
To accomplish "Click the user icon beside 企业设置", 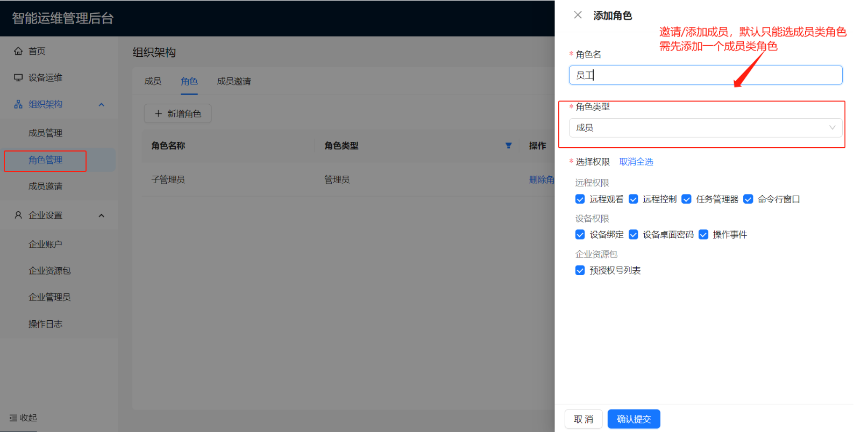I will click(18, 215).
